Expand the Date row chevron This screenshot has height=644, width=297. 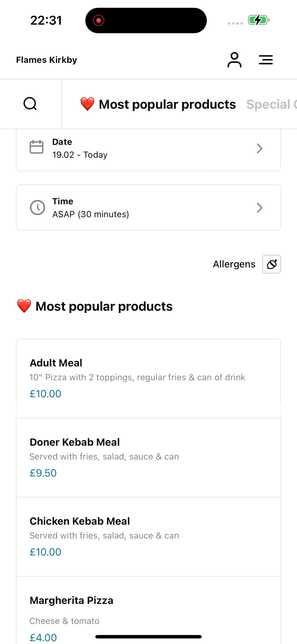click(259, 148)
